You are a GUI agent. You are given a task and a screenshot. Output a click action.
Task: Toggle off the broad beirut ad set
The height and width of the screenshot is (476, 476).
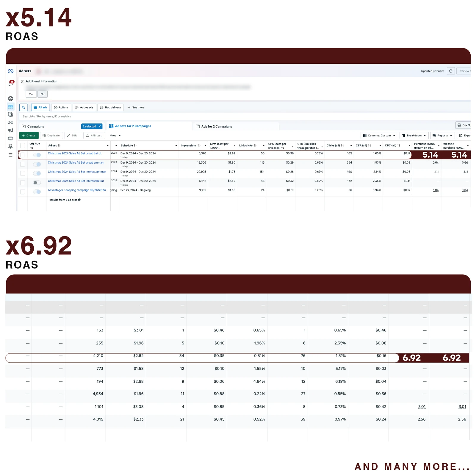[37, 155]
